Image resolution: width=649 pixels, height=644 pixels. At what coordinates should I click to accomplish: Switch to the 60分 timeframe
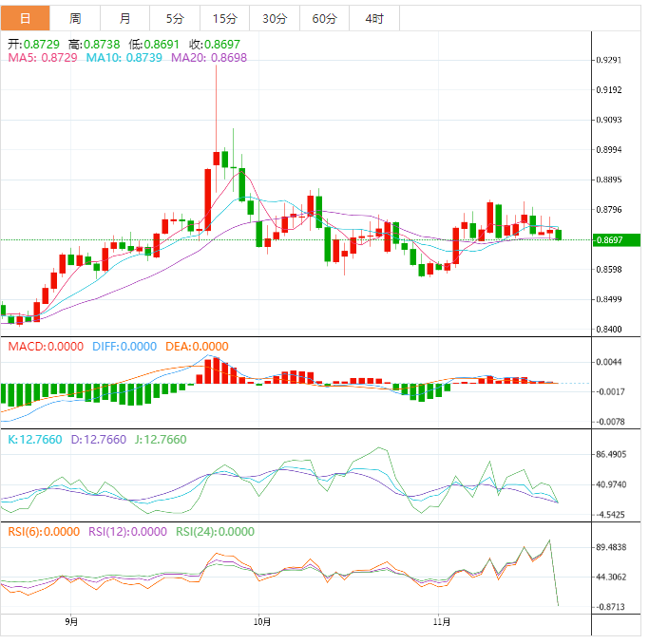pyautogui.click(x=324, y=18)
